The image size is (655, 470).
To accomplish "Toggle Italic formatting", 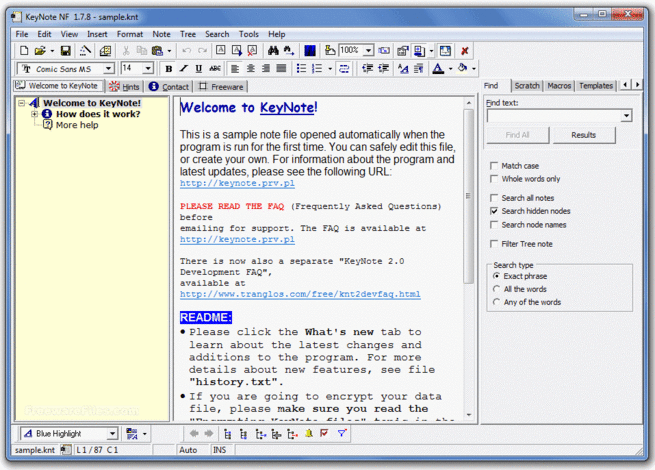I will pyautogui.click(x=183, y=69).
